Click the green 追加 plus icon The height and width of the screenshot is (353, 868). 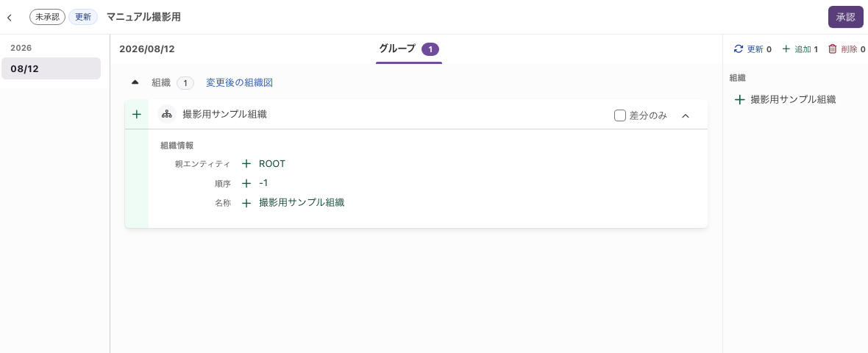pos(786,49)
